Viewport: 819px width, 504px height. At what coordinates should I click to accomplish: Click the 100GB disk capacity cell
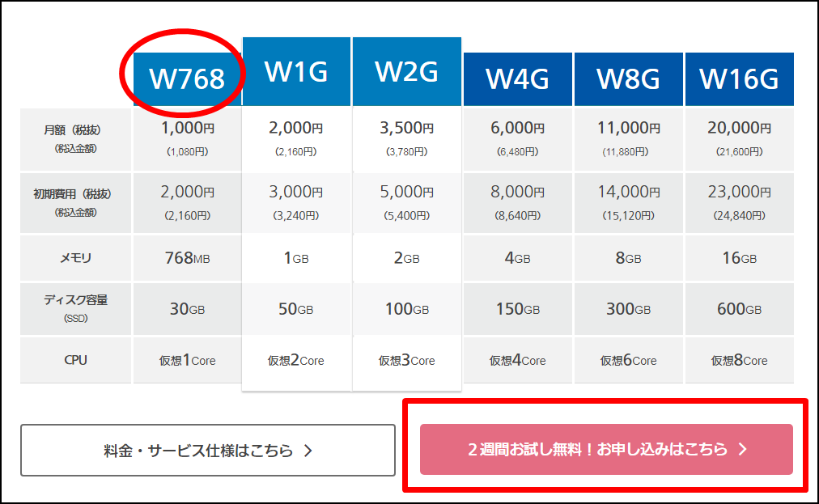point(406,309)
